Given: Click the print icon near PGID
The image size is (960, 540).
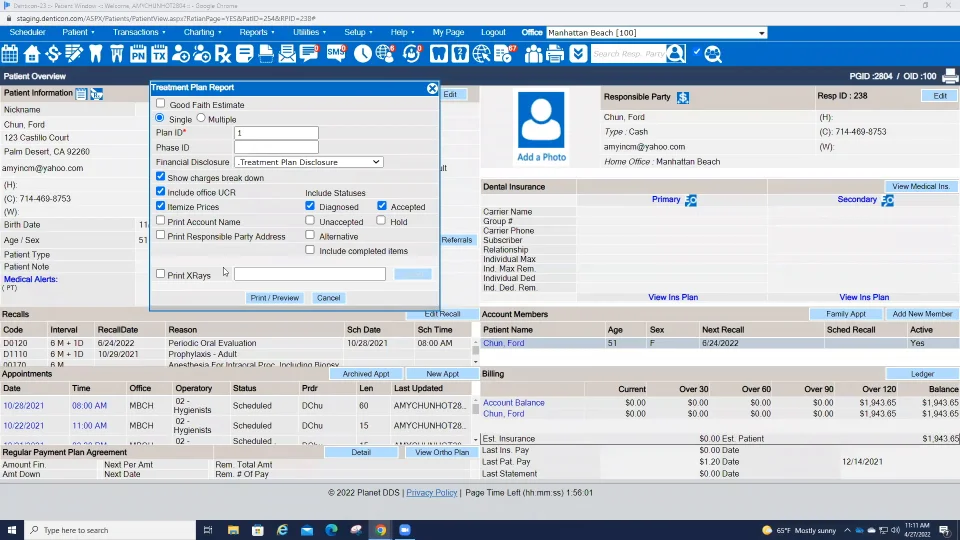Looking at the screenshot, I should (950, 77).
